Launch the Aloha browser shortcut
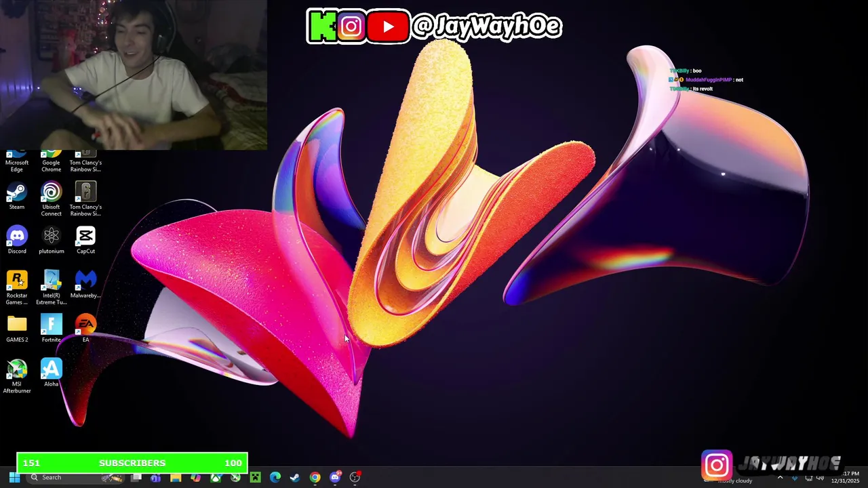Screen dimensions: 868x488 coord(51,373)
